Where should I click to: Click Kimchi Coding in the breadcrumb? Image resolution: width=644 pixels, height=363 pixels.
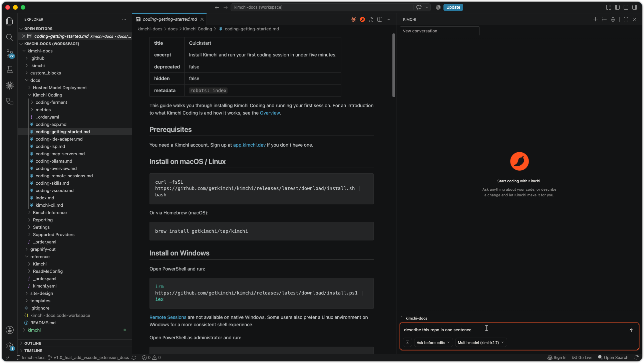(197, 29)
